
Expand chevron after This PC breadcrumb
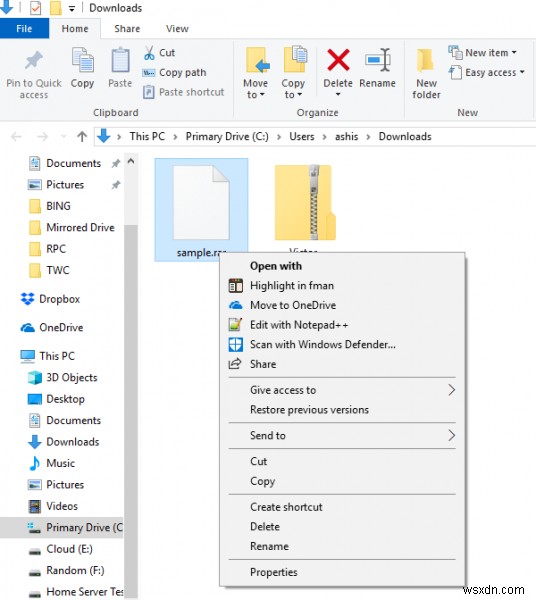coord(175,137)
